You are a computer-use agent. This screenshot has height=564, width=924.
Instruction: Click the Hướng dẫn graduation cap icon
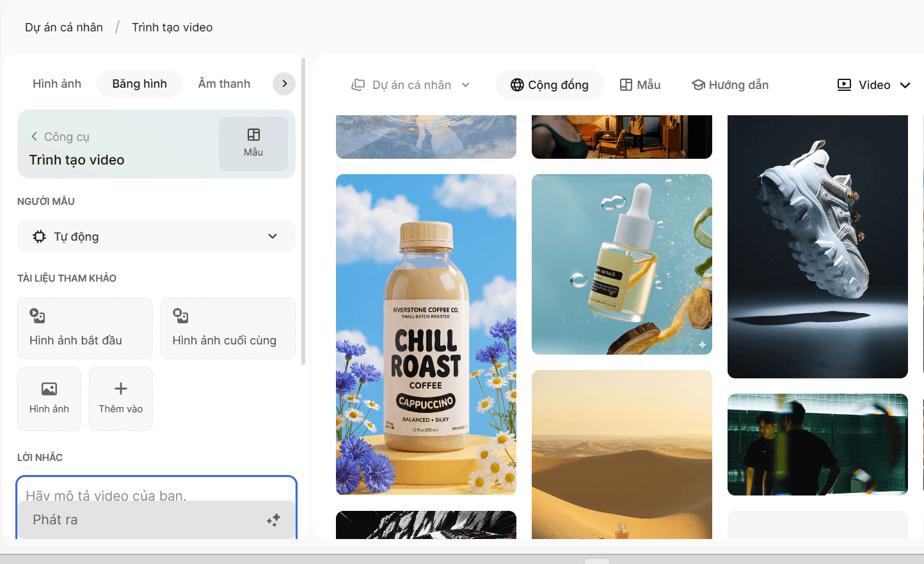pyautogui.click(x=698, y=85)
